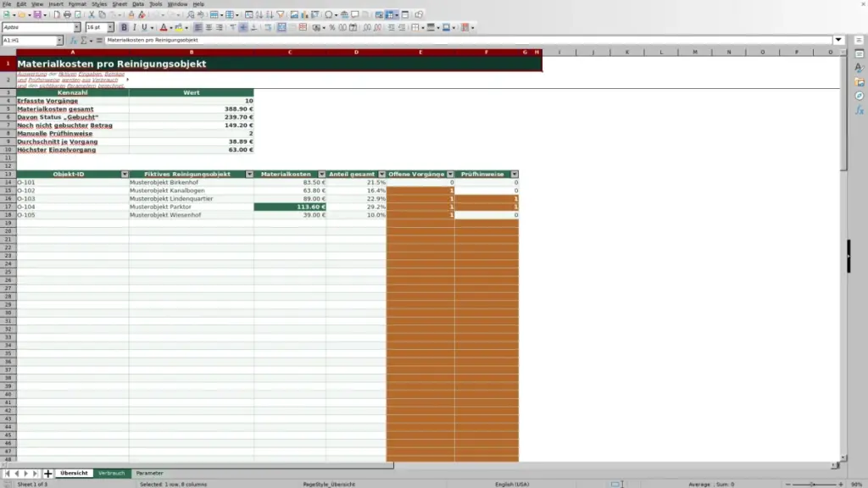The height and width of the screenshot is (488, 868).
Task: Click the add new sheet plus button
Action: (x=47, y=474)
